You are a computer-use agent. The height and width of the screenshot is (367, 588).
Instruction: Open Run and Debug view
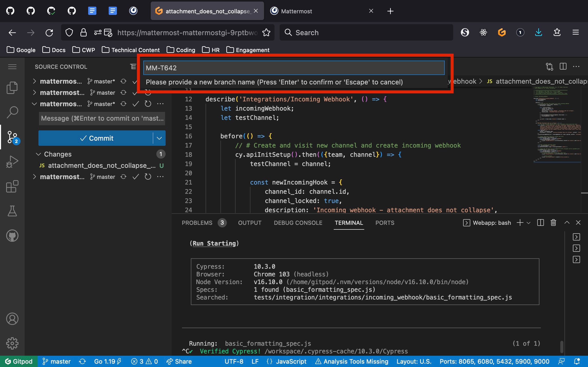12,162
